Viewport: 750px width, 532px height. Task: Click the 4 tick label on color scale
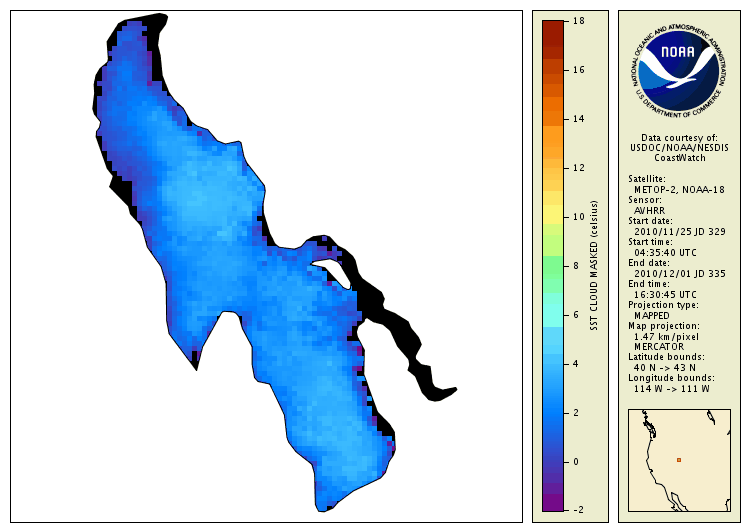pos(576,364)
